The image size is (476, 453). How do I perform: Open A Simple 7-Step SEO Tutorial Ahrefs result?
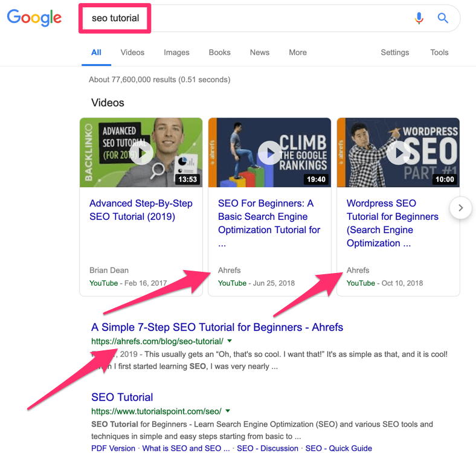[x=217, y=327]
